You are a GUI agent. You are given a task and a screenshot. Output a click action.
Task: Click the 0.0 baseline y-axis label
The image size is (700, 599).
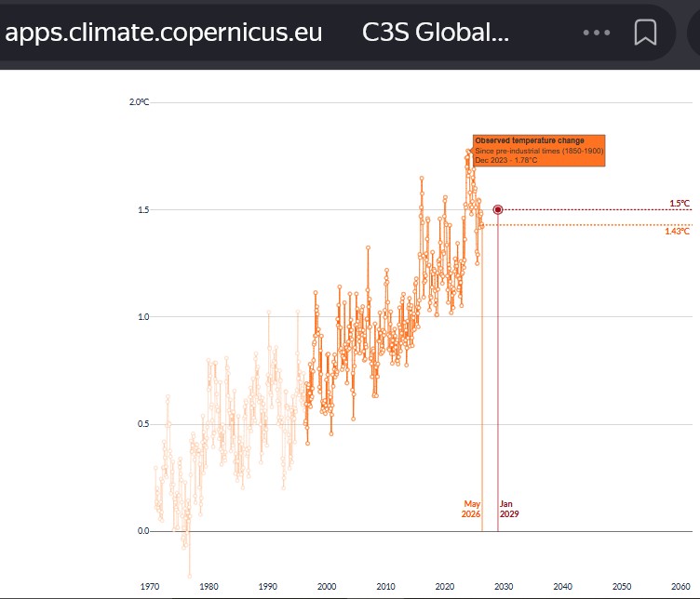tap(143, 531)
